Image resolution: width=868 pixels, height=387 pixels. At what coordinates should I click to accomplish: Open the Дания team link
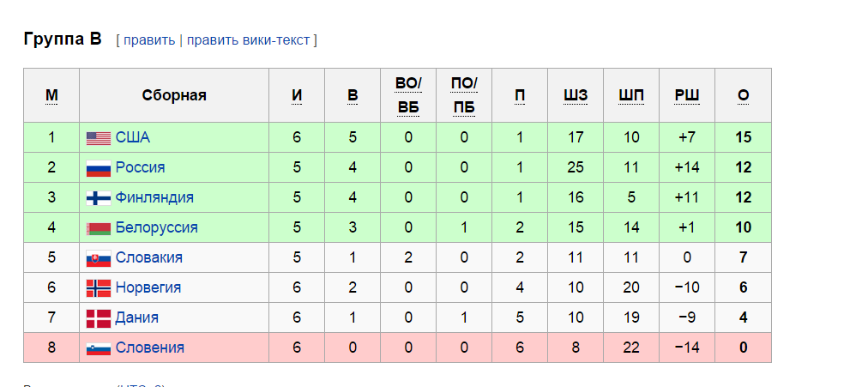click(136, 317)
